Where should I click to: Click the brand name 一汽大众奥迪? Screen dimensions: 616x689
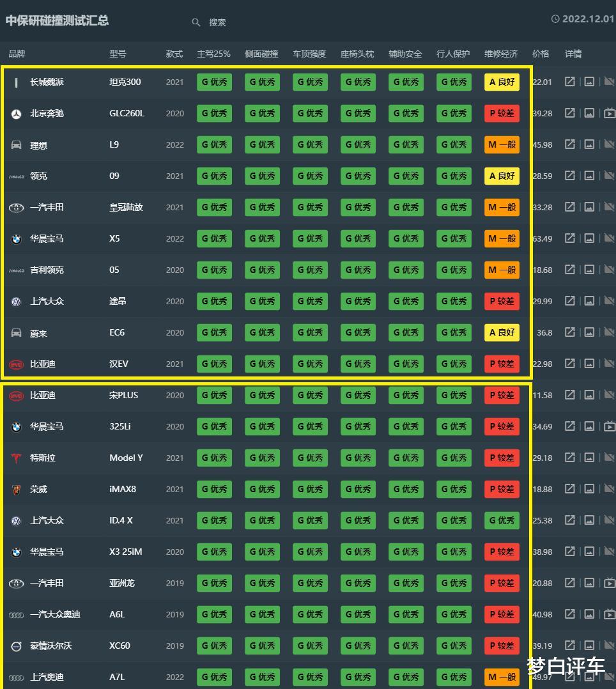coord(55,614)
